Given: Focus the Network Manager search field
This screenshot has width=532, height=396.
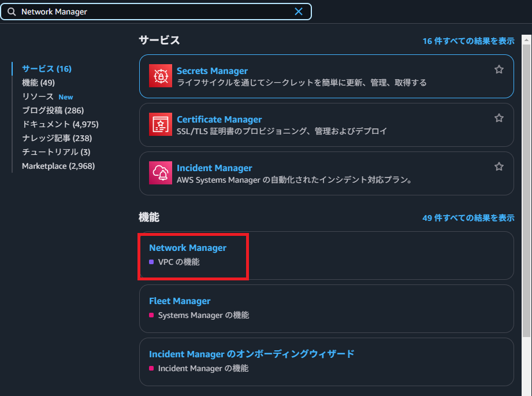Looking at the screenshot, I should [x=156, y=12].
